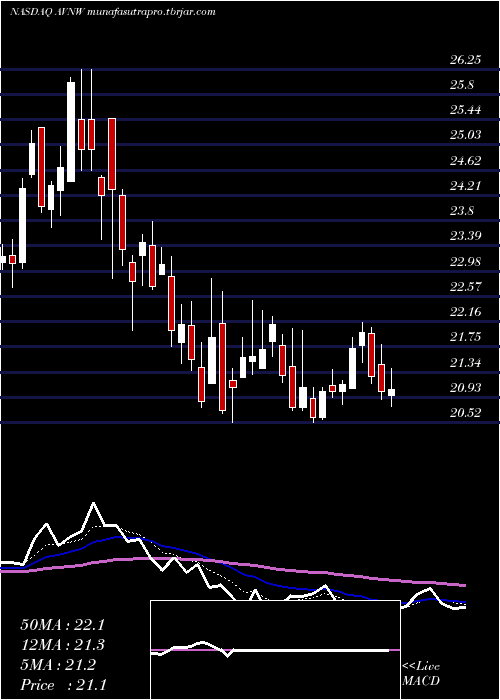The width and height of the screenshot is (500, 700).
Task: Select the 20.52 price axis label
Action: 466,412
